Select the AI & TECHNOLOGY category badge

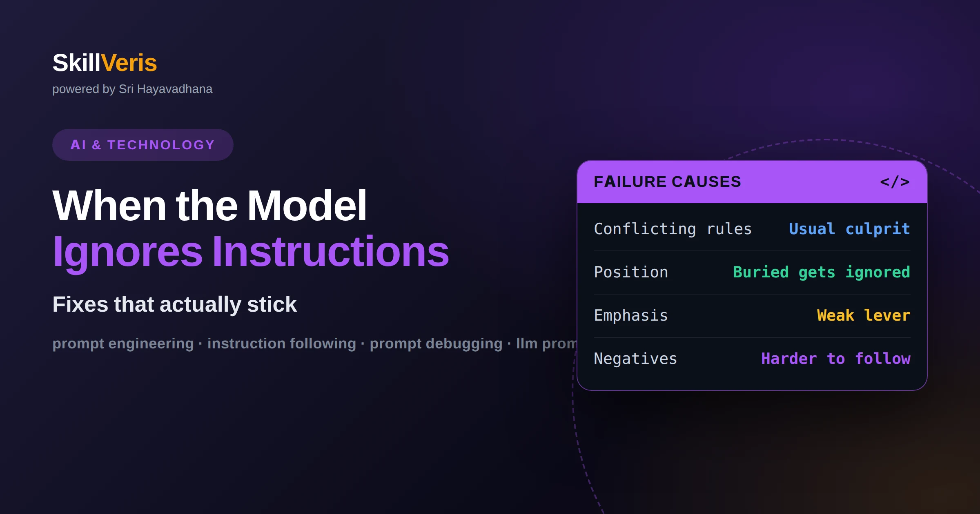click(143, 145)
